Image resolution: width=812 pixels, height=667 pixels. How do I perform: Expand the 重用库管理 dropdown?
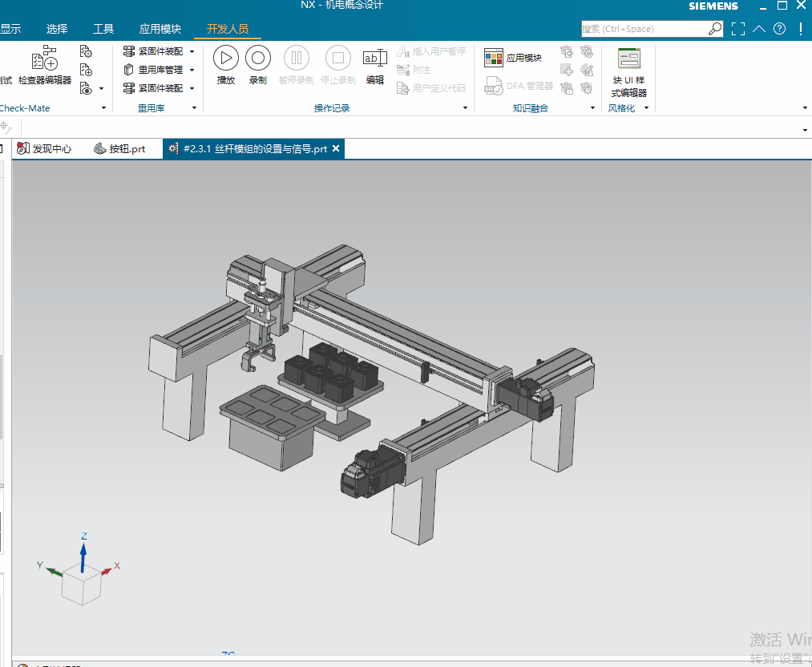coord(192,70)
